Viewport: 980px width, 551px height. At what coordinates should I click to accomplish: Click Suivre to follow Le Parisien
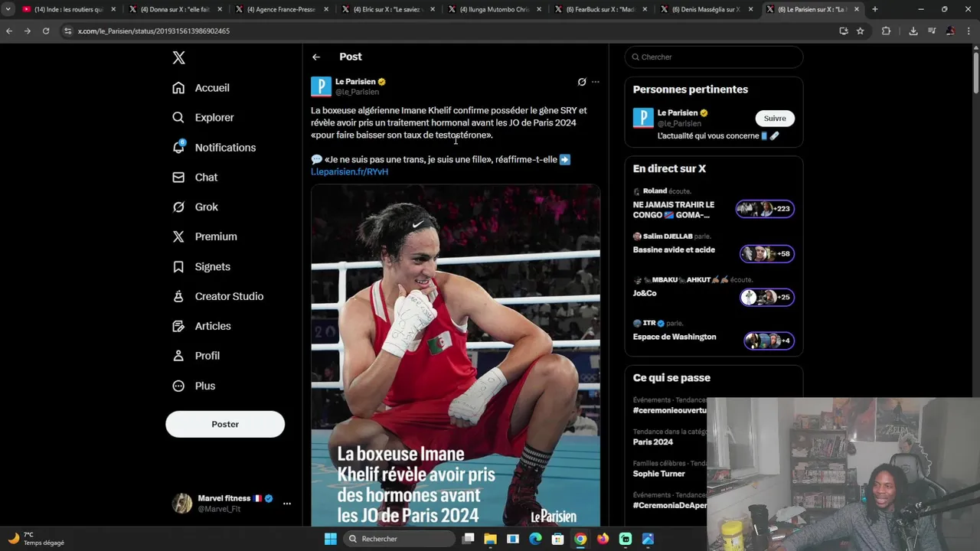[x=775, y=119]
